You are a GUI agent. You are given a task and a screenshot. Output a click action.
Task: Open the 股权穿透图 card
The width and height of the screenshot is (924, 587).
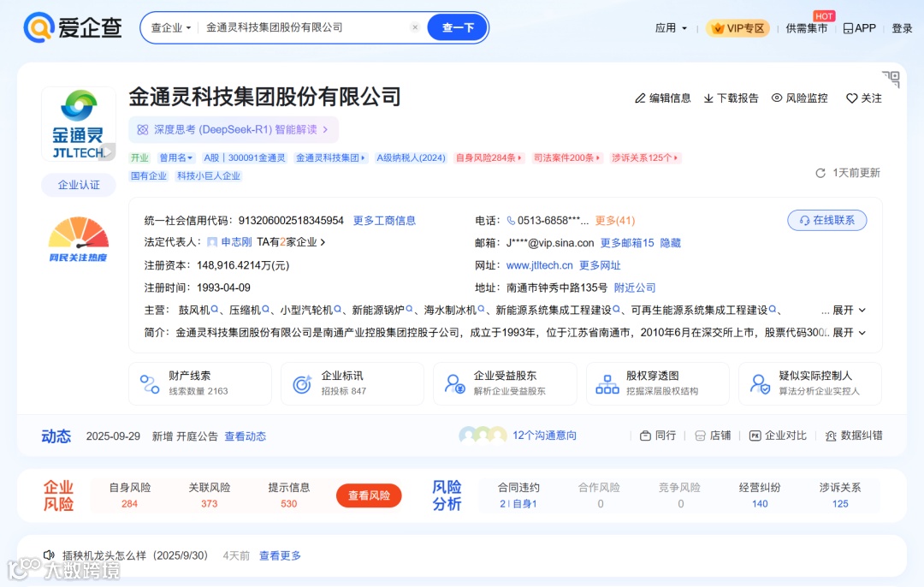click(x=658, y=383)
